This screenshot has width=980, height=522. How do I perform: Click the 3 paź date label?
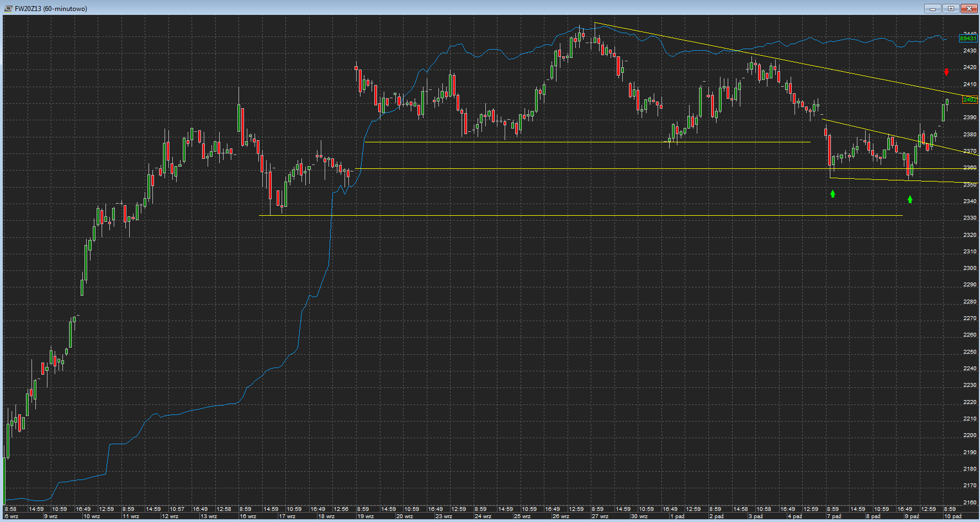click(x=756, y=516)
